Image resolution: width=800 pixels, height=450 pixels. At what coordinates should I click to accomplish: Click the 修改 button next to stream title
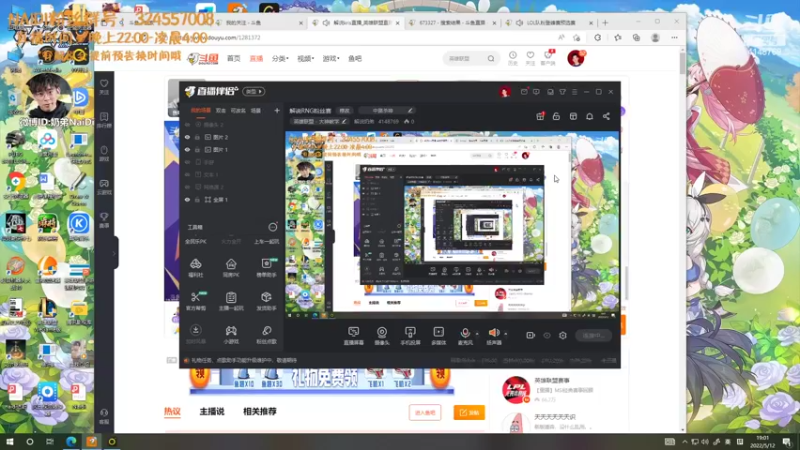pos(345,110)
